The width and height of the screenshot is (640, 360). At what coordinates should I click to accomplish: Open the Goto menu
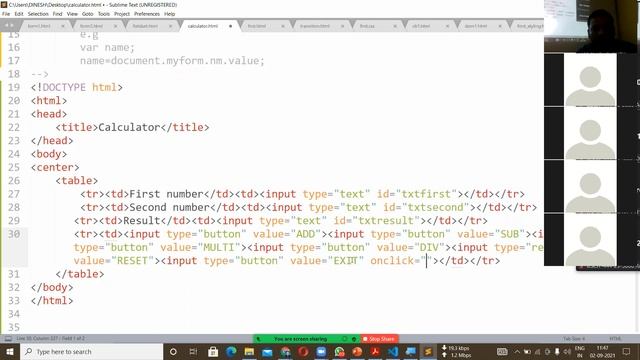click(x=88, y=14)
